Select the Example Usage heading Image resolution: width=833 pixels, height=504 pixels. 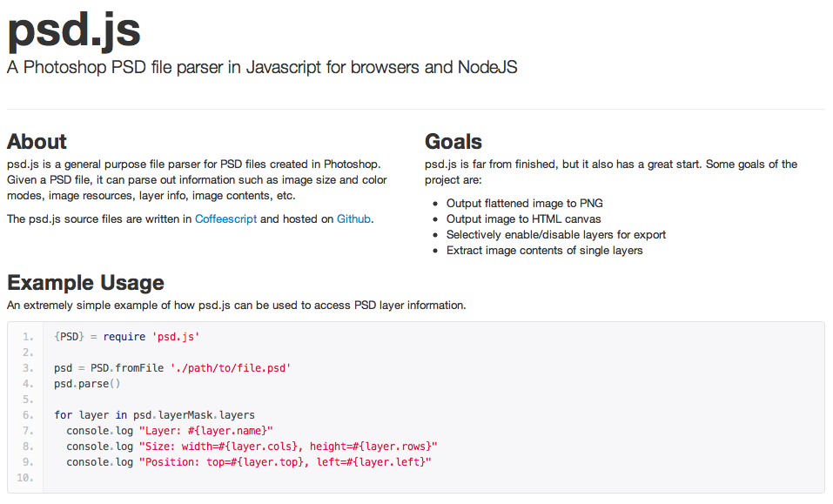85,283
